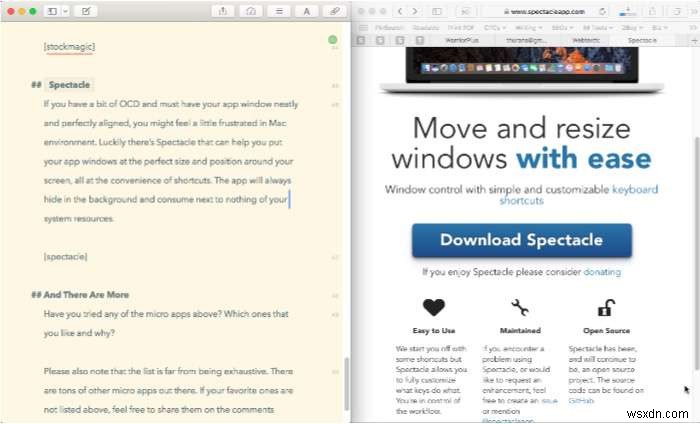Open the third pinned tab in Safari

pyautogui.click(x=400, y=40)
